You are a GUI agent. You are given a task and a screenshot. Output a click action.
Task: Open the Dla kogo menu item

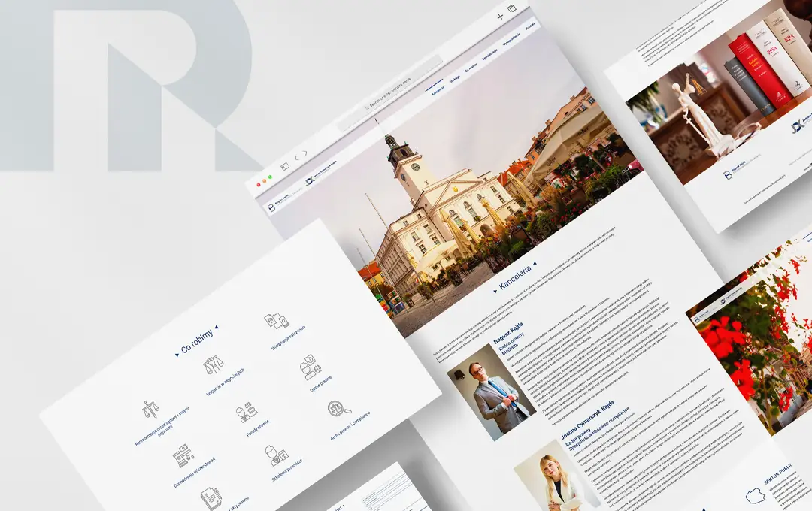pos(455,79)
